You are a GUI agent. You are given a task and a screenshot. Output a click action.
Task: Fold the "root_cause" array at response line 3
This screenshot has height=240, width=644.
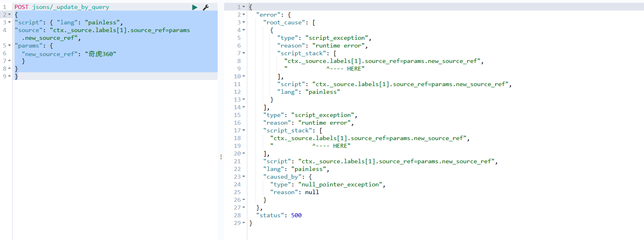click(244, 22)
